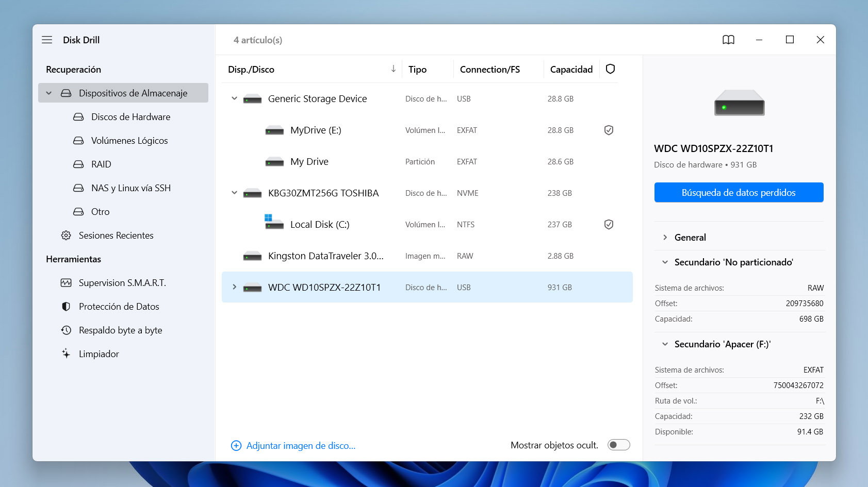
Task: Open Supervision S.M.A.R.T. tool
Action: click(x=122, y=283)
